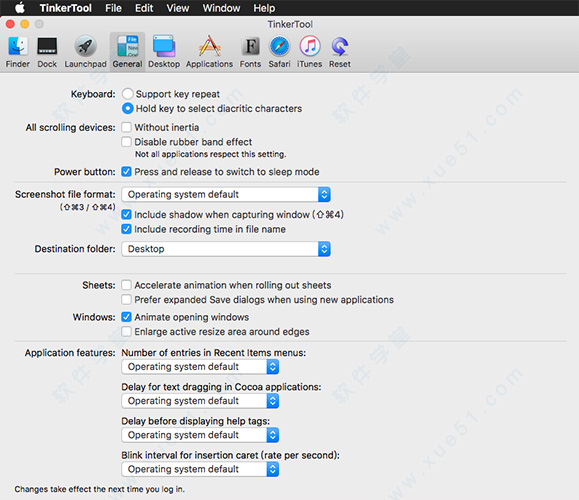Select the iTunes music icon
The image size is (579, 500).
pos(309,52)
